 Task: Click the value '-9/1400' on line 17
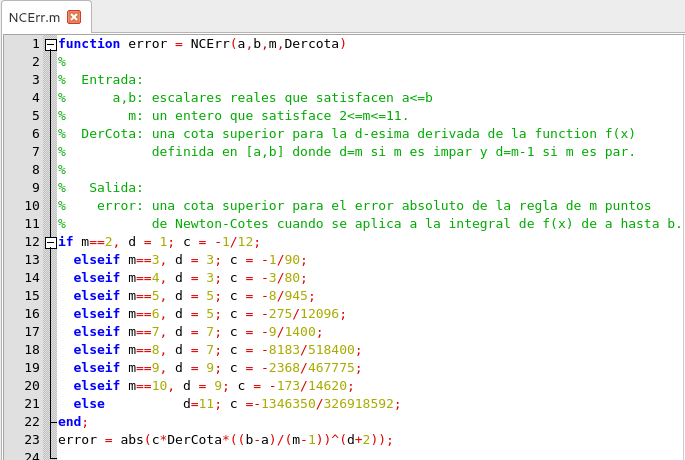pyautogui.click(x=289, y=332)
